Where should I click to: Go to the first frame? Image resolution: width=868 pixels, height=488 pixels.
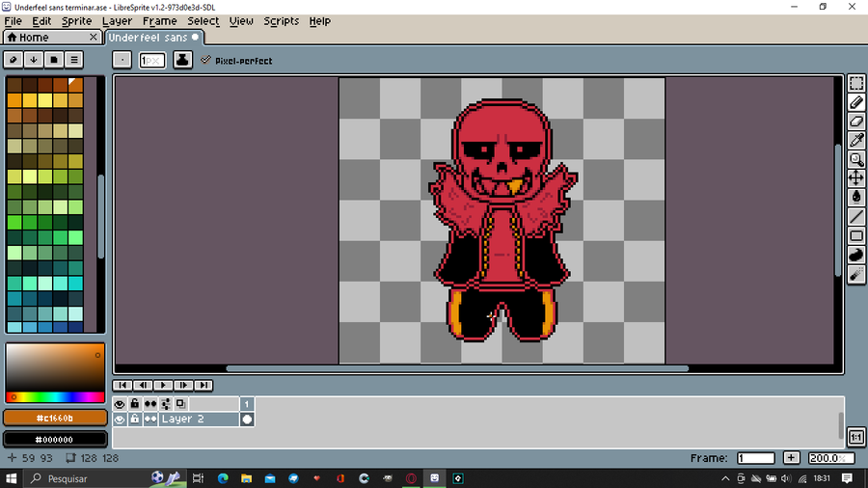tap(122, 385)
